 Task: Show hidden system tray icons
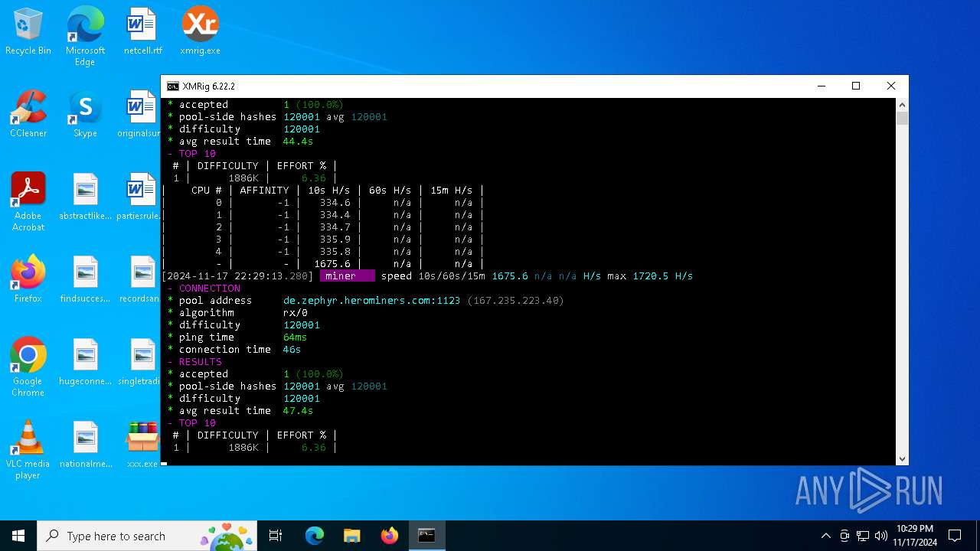(825, 536)
